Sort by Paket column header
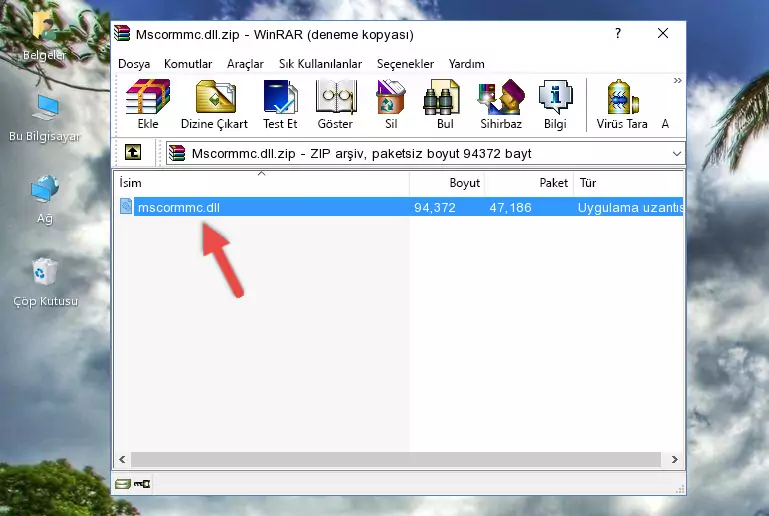This screenshot has height=516, width=769. click(x=529, y=183)
